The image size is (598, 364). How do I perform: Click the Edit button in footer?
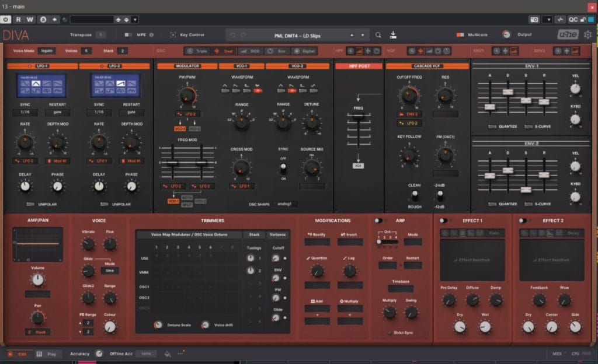[x=18, y=353]
